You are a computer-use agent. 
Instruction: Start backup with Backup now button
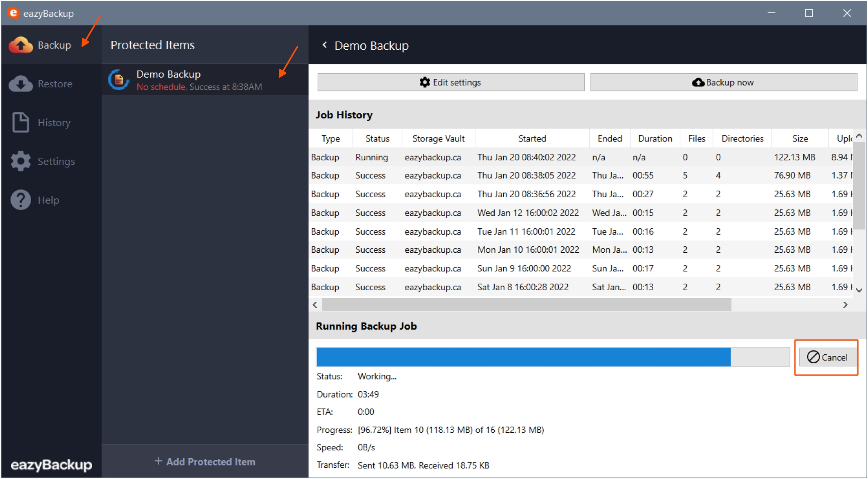click(x=723, y=82)
